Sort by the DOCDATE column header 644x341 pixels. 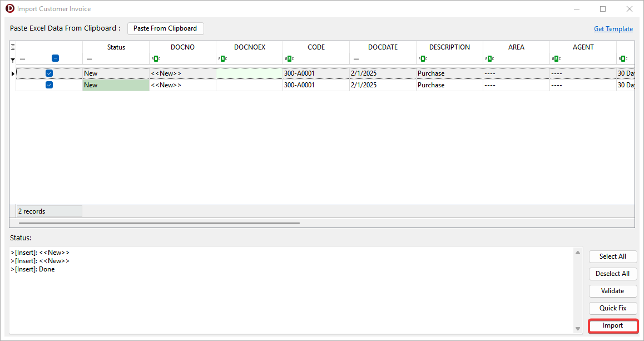(383, 47)
